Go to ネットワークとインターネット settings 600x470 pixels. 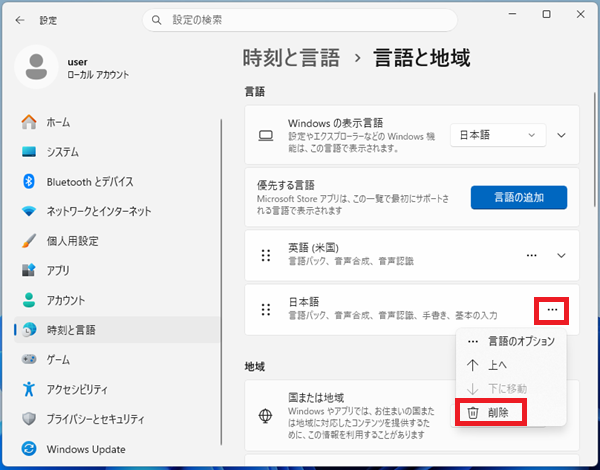98,211
